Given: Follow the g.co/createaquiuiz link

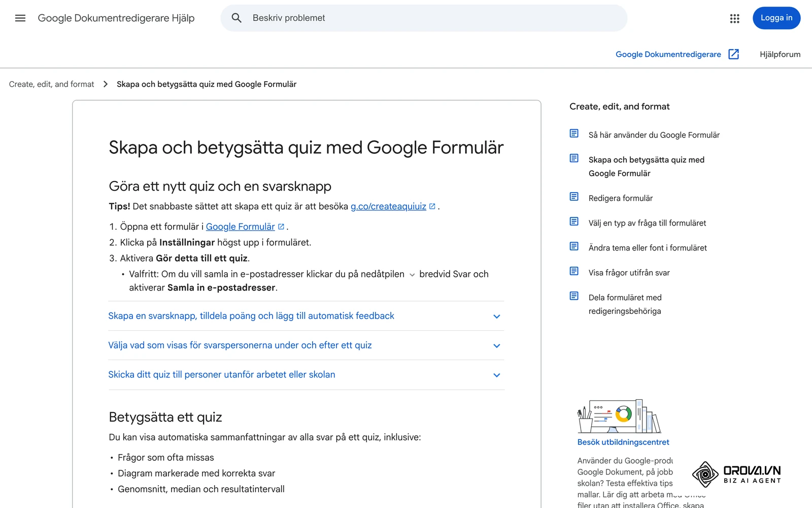Looking at the screenshot, I should click(x=388, y=206).
